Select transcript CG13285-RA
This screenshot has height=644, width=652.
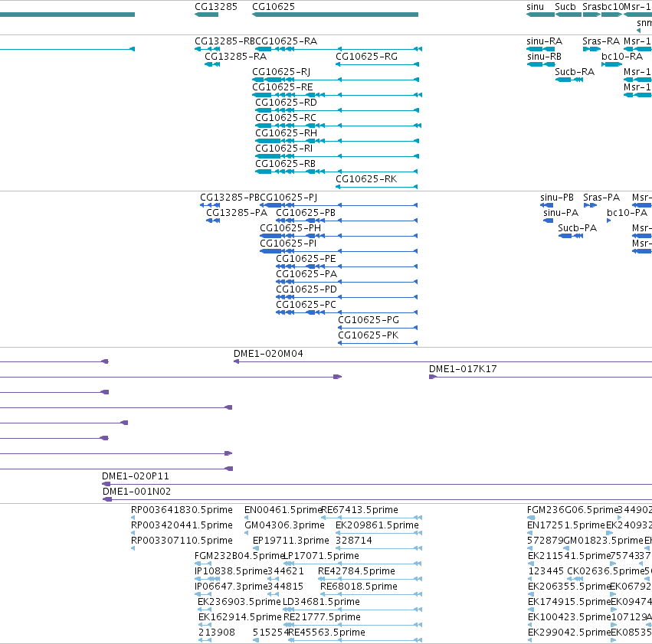[235, 57]
